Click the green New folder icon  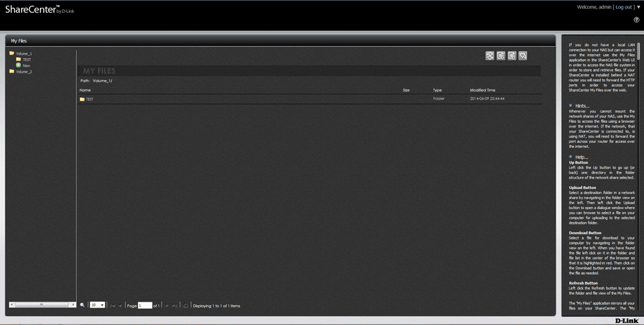(x=19, y=66)
